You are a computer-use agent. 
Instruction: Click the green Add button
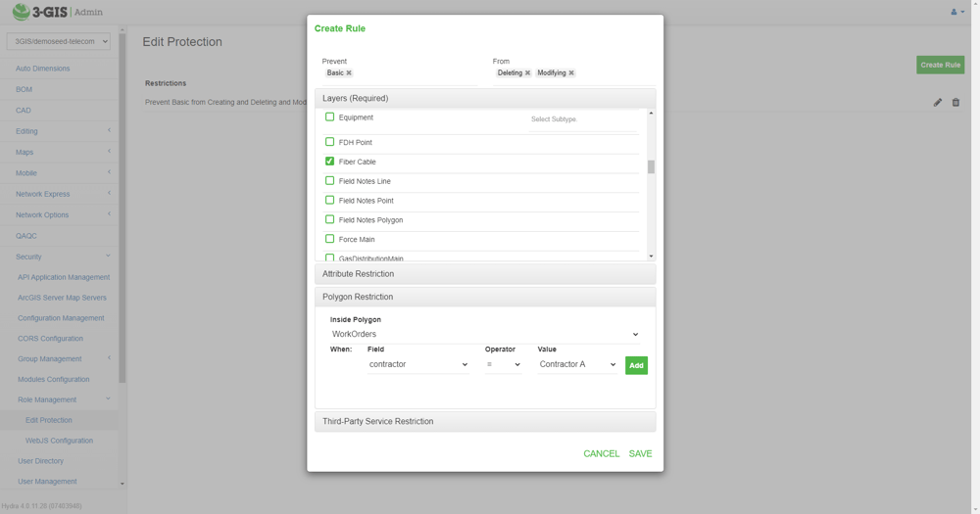tap(636, 365)
